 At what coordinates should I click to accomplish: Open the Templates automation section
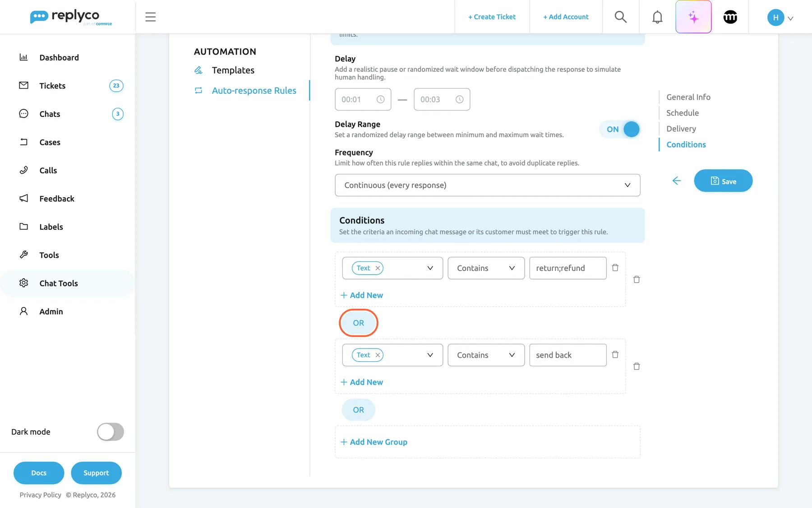tap(233, 70)
